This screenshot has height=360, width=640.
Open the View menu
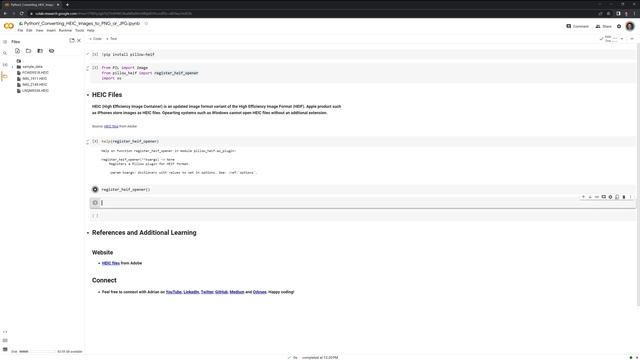[x=40, y=30]
